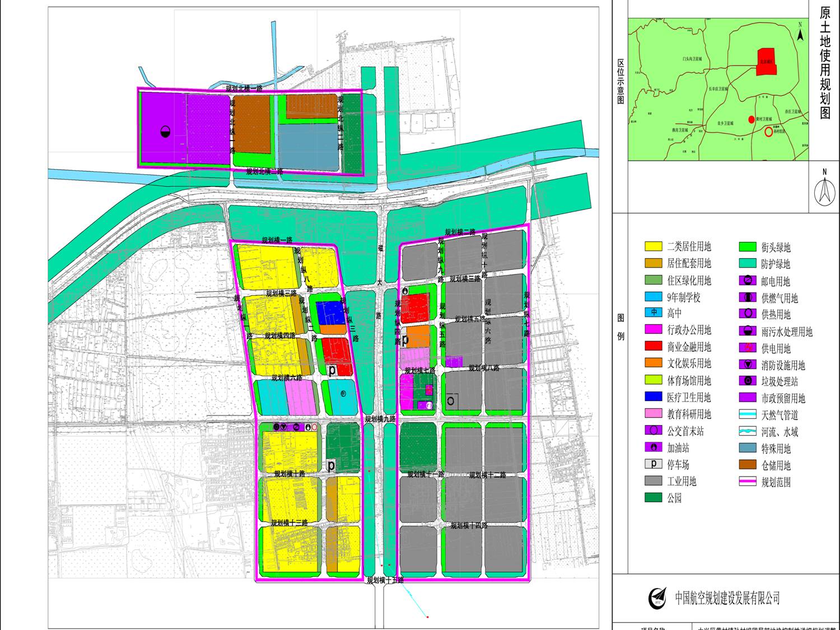Click the red block in the locator map
Screen dimensions: 840x630
pos(766,62)
